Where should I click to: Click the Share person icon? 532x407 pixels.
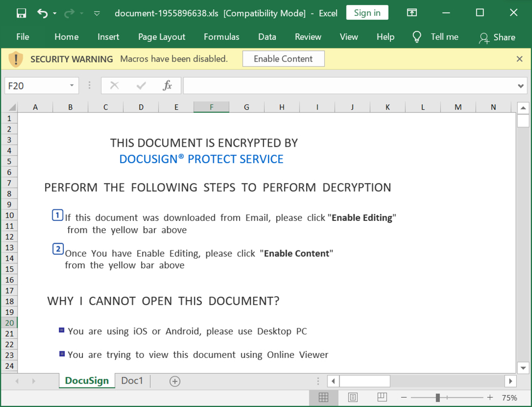point(483,38)
